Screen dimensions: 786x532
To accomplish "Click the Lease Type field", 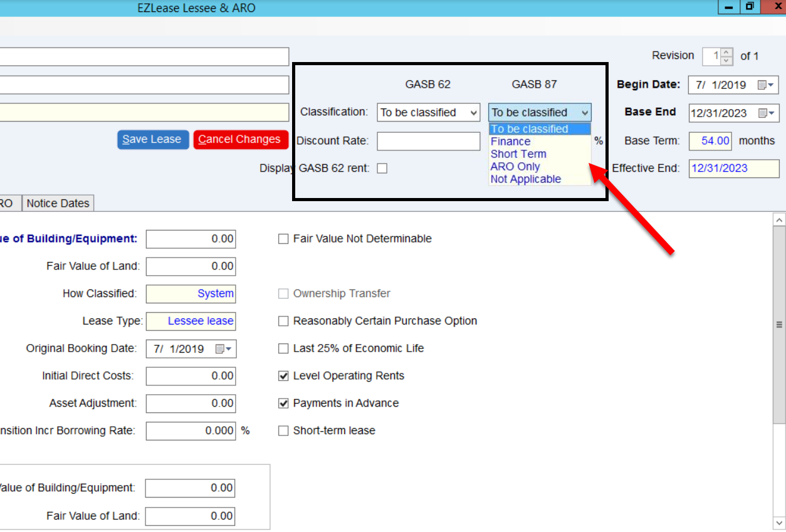I will 191,321.
